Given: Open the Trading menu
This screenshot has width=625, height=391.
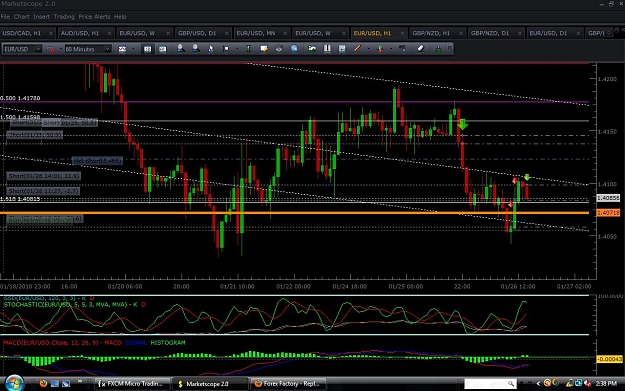Looking at the screenshot, I should click(64, 17).
